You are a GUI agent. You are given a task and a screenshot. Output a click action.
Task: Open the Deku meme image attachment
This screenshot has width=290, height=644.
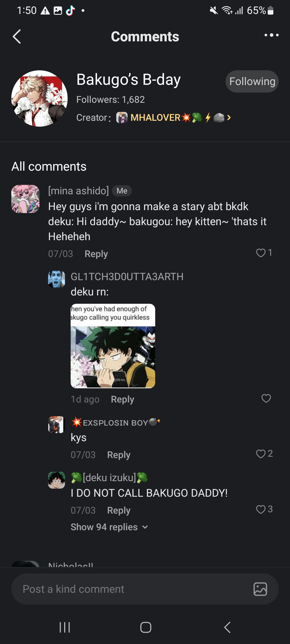click(x=113, y=346)
